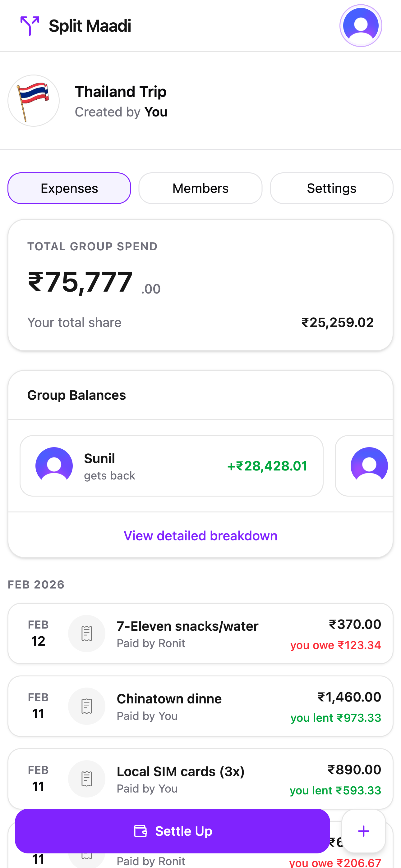Tap the plus add expense button
The height and width of the screenshot is (868, 401).
tap(363, 831)
